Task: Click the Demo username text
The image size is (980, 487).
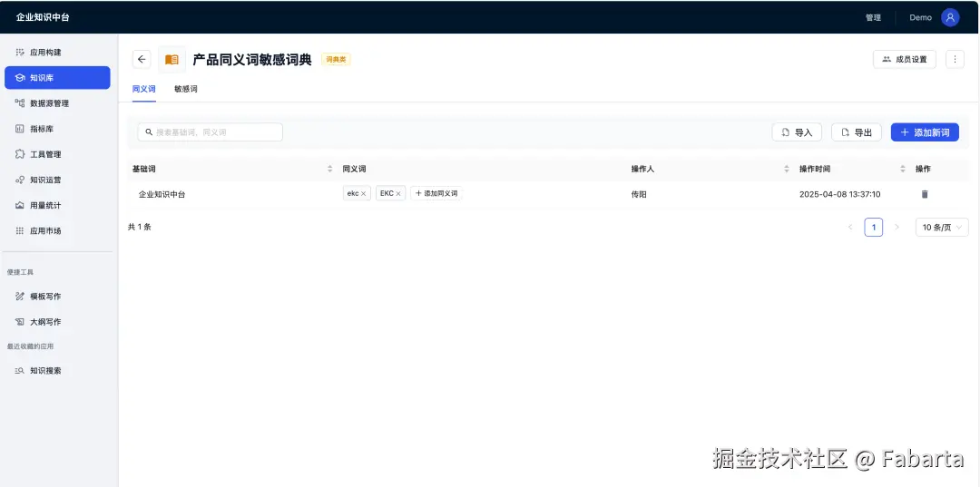Action: 921,17
